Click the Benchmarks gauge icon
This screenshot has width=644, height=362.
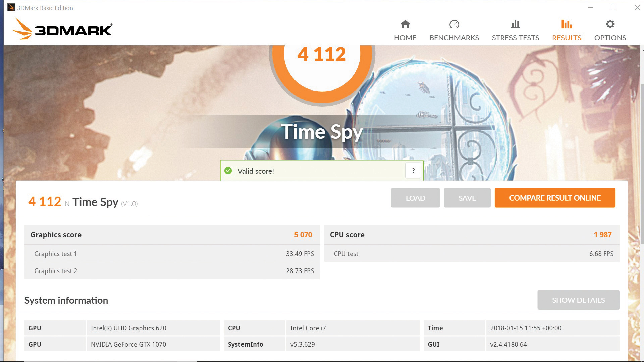click(x=454, y=24)
